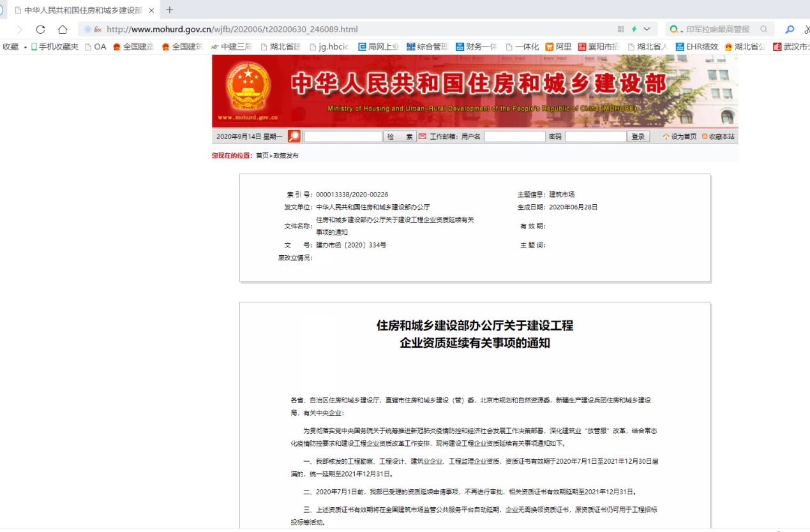Click the scissors screenshot icon
This screenshot has width=810, height=532.
click(807, 29)
